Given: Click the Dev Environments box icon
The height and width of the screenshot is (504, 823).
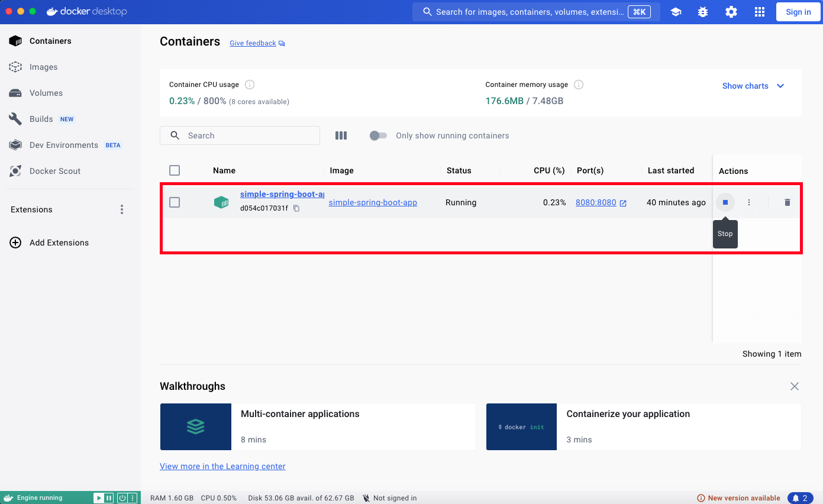Looking at the screenshot, I should (15, 145).
